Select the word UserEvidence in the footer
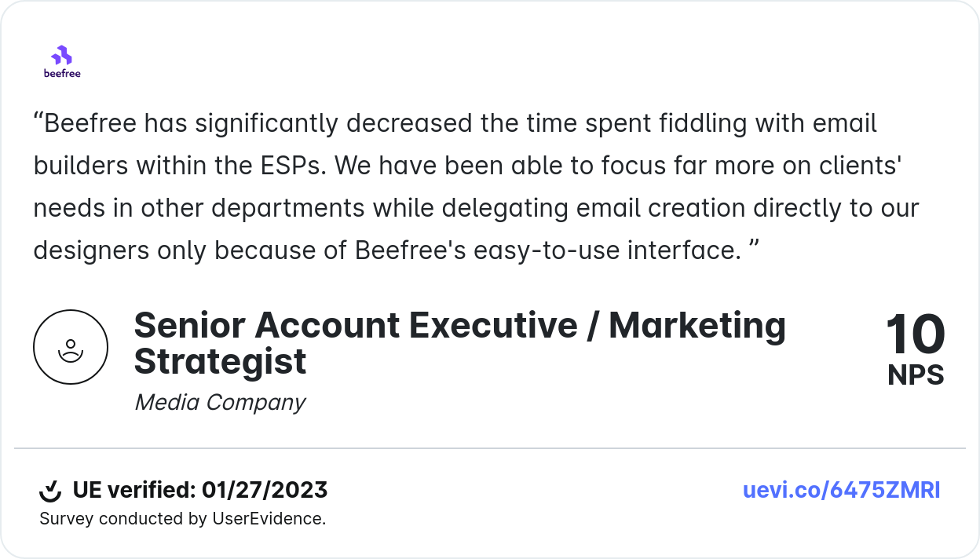Viewport: 980px width, 559px height. (268, 519)
